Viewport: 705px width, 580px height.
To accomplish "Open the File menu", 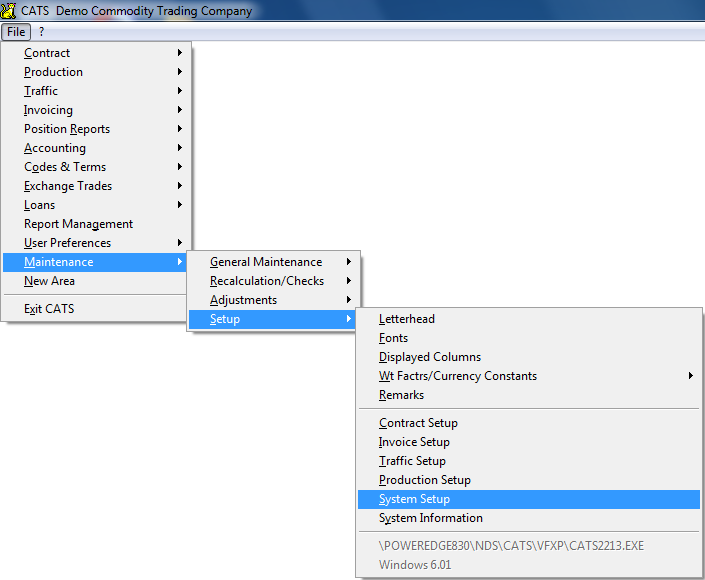I will pyautogui.click(x=16, y=32).
